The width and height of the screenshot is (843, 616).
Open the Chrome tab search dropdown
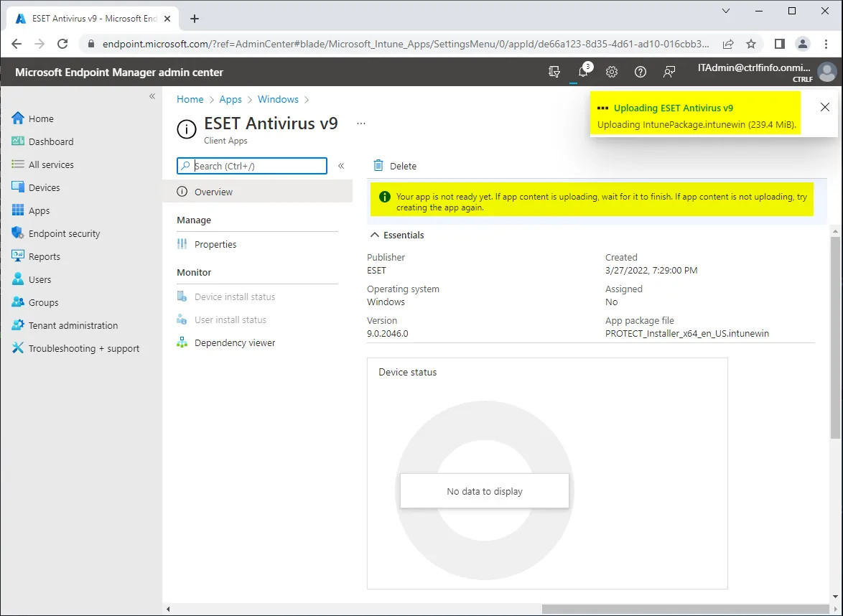pyautogui.click(x=726, y=11)
